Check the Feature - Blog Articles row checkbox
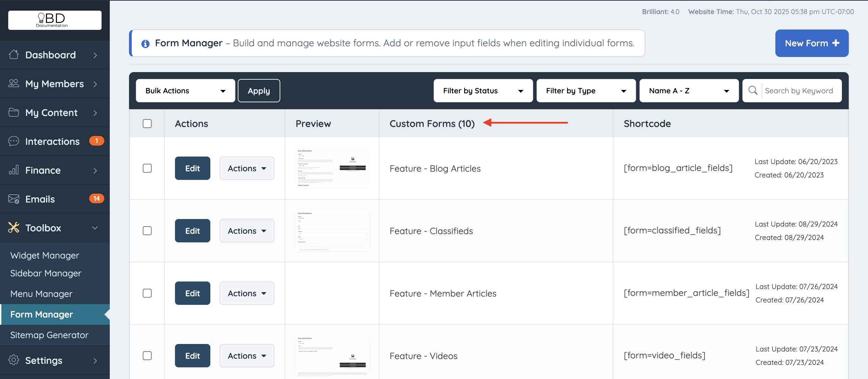The width and height of the screenshot is (868, 379). click(147, 168)
